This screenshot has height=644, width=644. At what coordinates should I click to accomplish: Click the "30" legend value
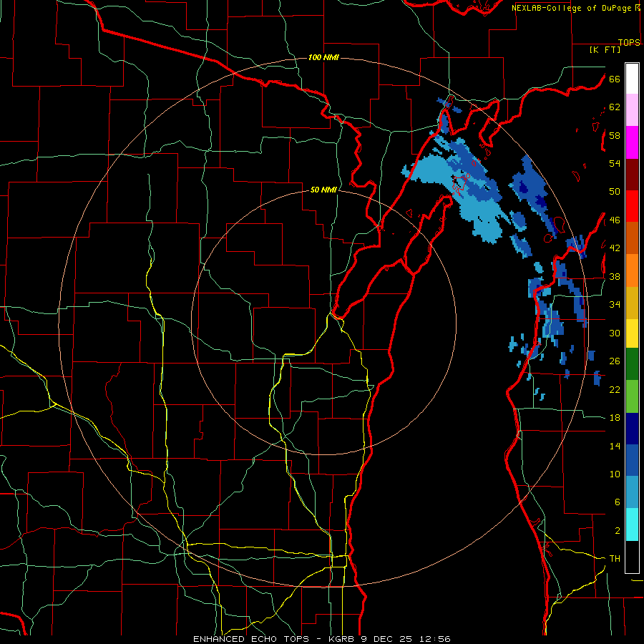point(615,333)
